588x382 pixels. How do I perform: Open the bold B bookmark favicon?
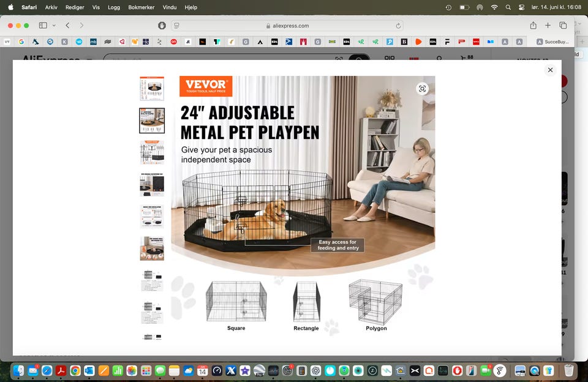point(404,42)
